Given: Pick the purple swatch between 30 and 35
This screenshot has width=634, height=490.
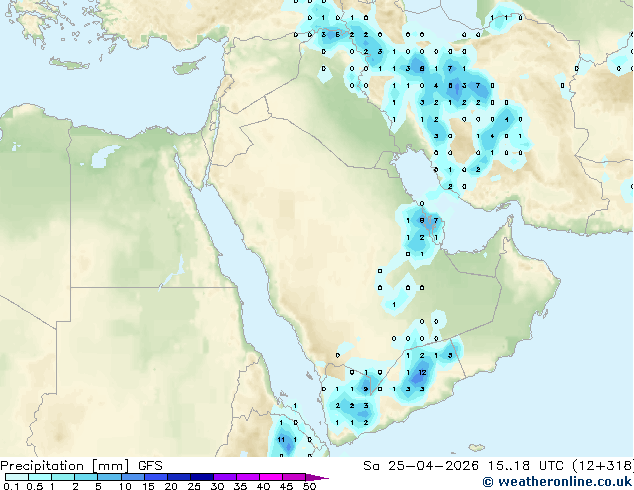Looking at the screenshot, I should coord(225,477).
